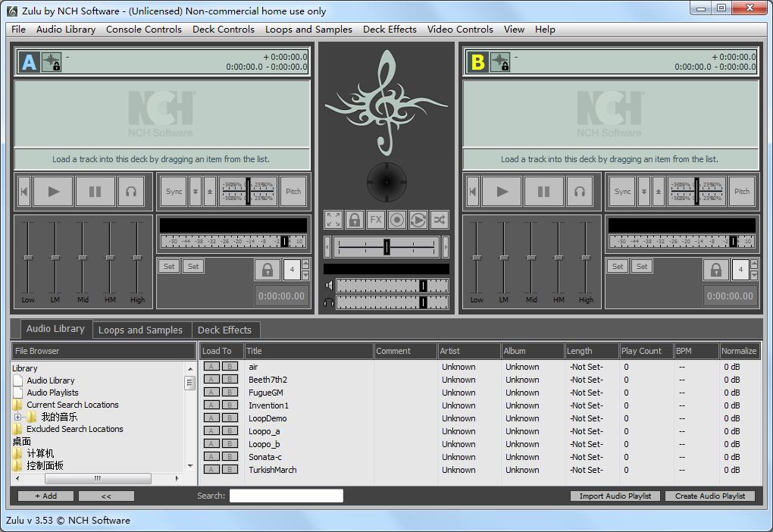Play the track on Deck B
The width and height of the screenshot is (773, 532).
[x=502, y=191]
